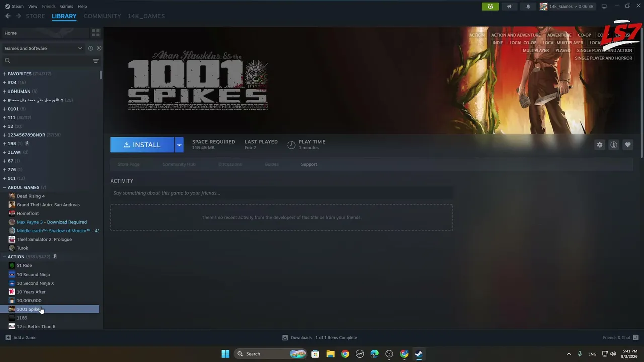Click the blue INSTALL button
The width and height of the screenshot is (644, 362).
142,145
